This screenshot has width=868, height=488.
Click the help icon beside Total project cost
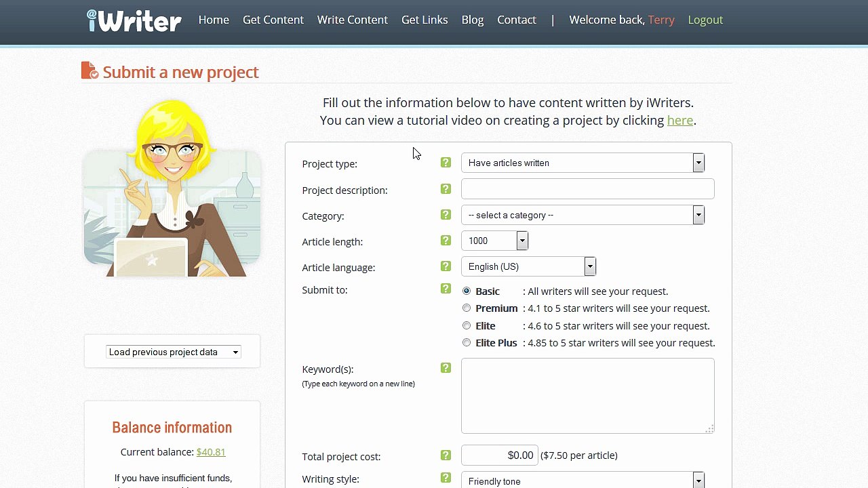(446, 455)
